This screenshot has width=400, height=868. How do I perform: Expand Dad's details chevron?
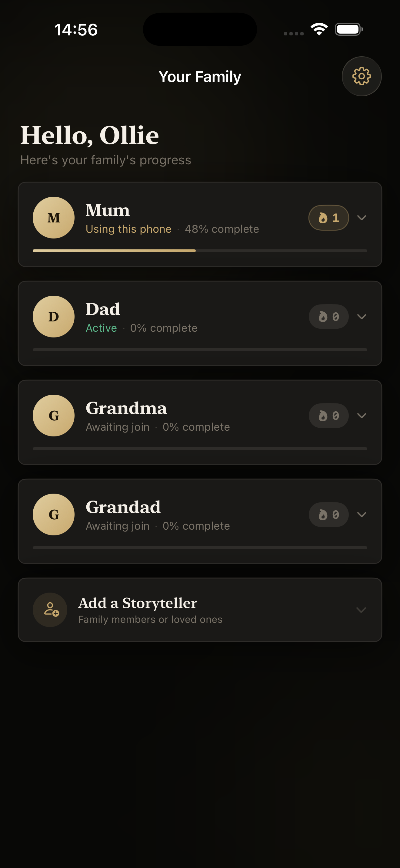point(362,317)
